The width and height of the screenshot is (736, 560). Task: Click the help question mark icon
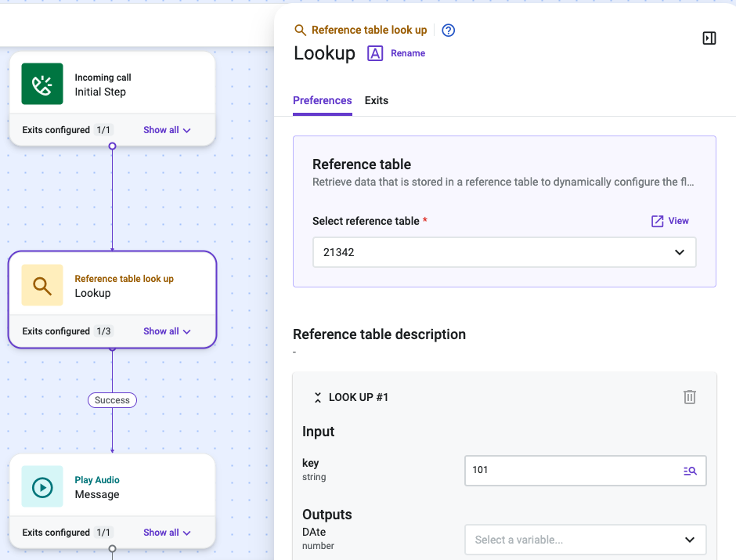pos(449,31)
